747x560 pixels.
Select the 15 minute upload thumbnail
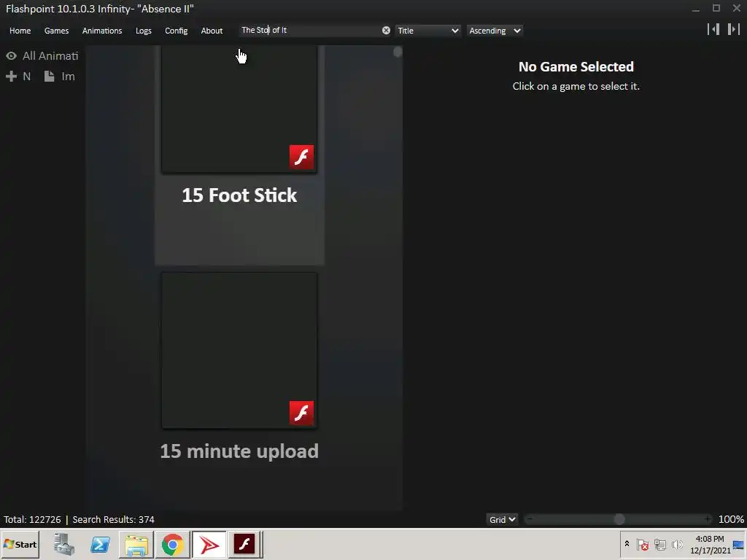[239, 351]
